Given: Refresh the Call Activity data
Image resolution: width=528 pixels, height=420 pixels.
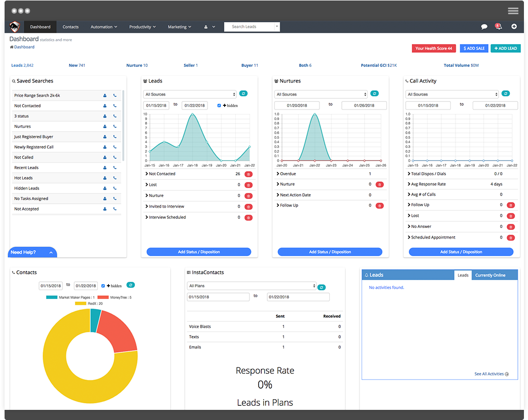Looking at the screenshot, I should click(x=507, y=94).
